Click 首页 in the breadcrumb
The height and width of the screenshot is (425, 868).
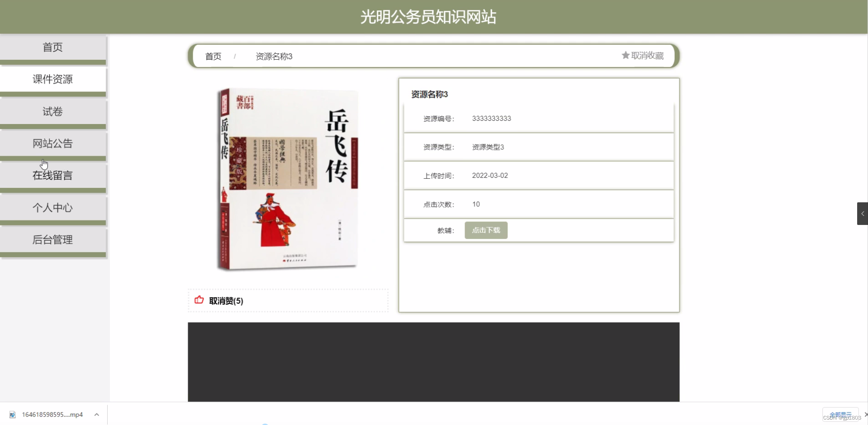coord(213,57)
